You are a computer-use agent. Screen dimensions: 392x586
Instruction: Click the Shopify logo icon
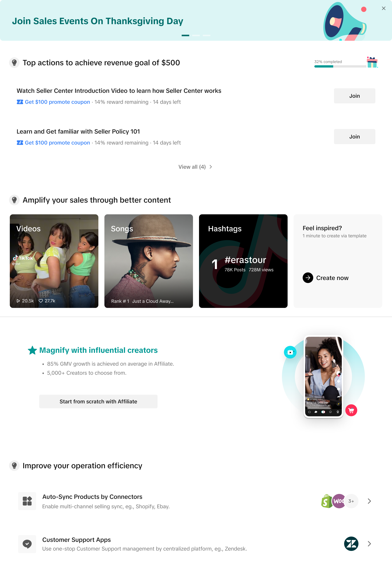(x=326, y=501)
